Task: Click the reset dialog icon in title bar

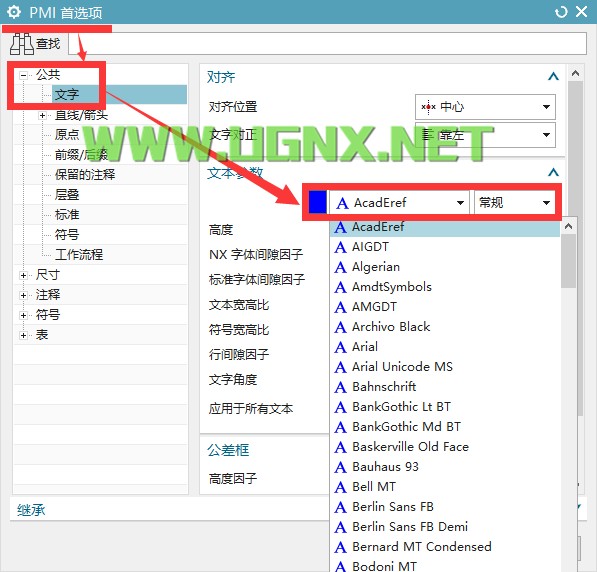Action: coord(561,12)
